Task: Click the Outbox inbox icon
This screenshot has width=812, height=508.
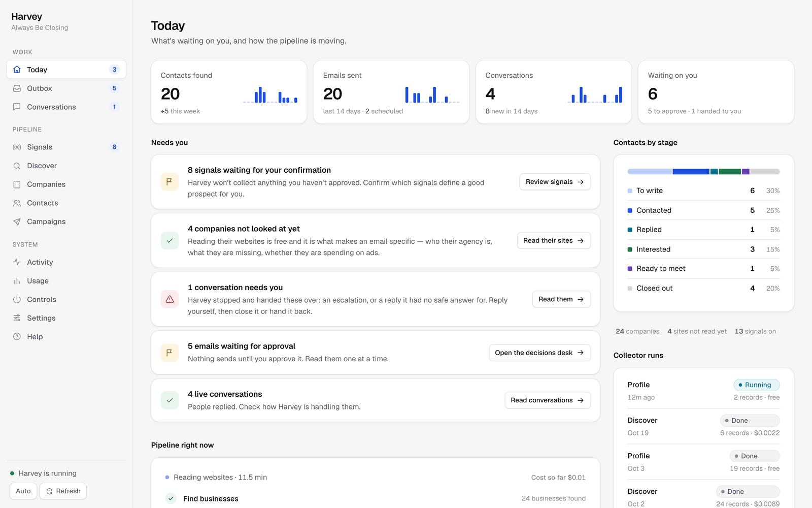Action: coord(17,88)
